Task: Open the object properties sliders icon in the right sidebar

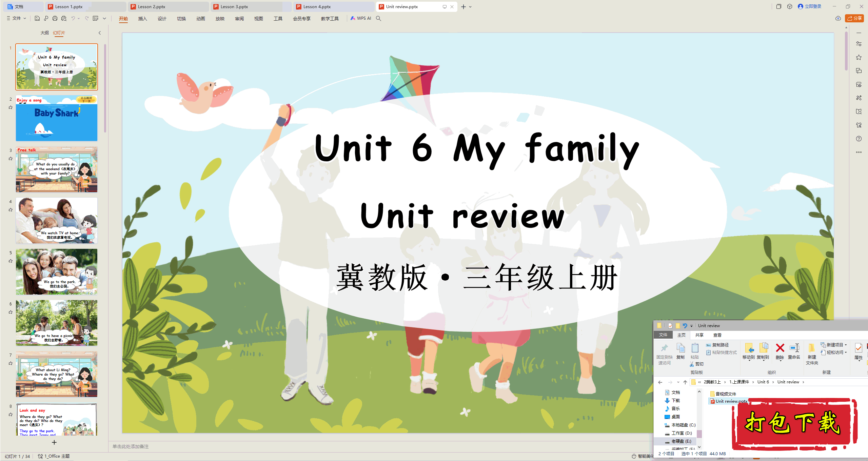Action: (x=859, y=44)
